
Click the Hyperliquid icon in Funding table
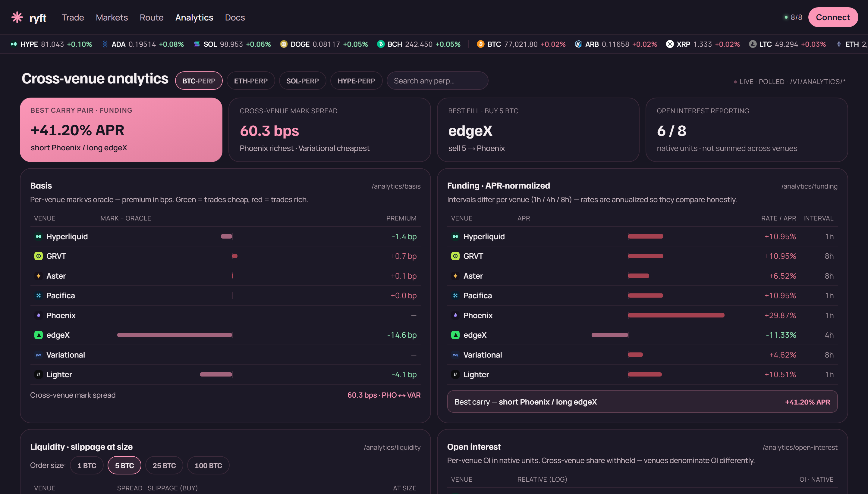click(456, 236)
